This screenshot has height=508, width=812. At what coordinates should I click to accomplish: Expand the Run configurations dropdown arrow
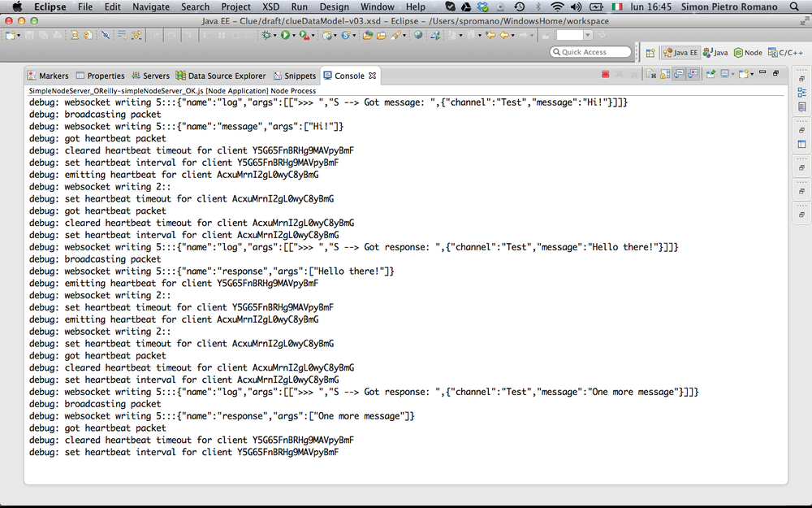pyautogui.click(x=296, y=36)
